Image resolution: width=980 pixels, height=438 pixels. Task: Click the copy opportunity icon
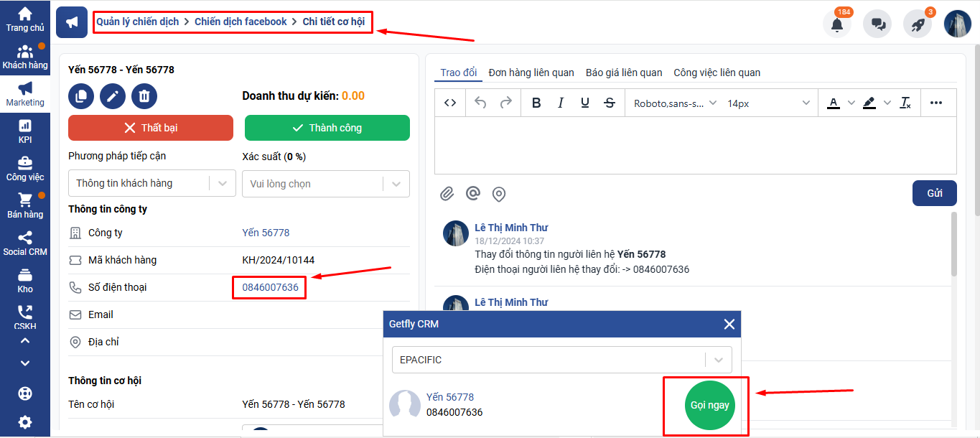tap(81, 96)
